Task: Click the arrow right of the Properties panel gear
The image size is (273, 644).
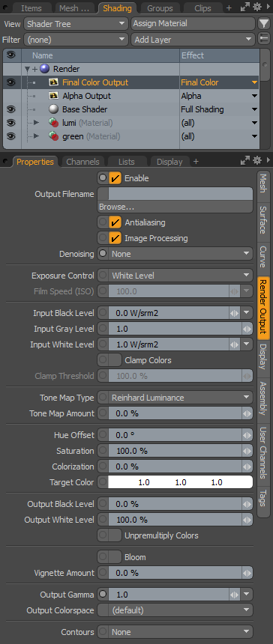Action: (x=268, y=160)
